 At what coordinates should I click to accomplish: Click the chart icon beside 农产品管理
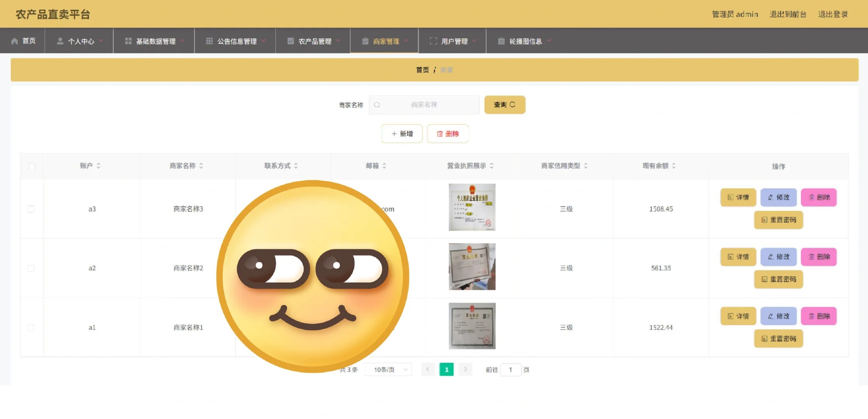(x=290, y=41)
